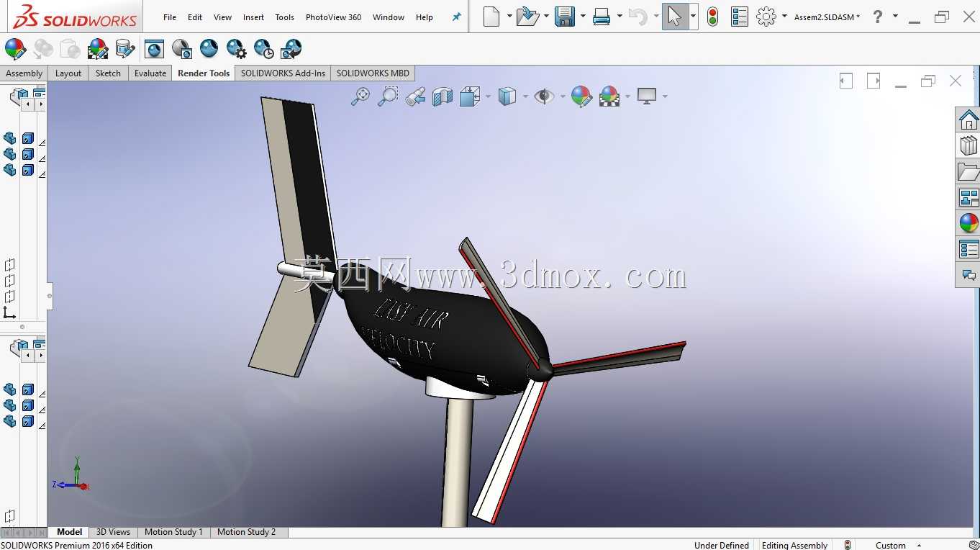Expand the New document dropdown arrow

click(x=509, y=16)
